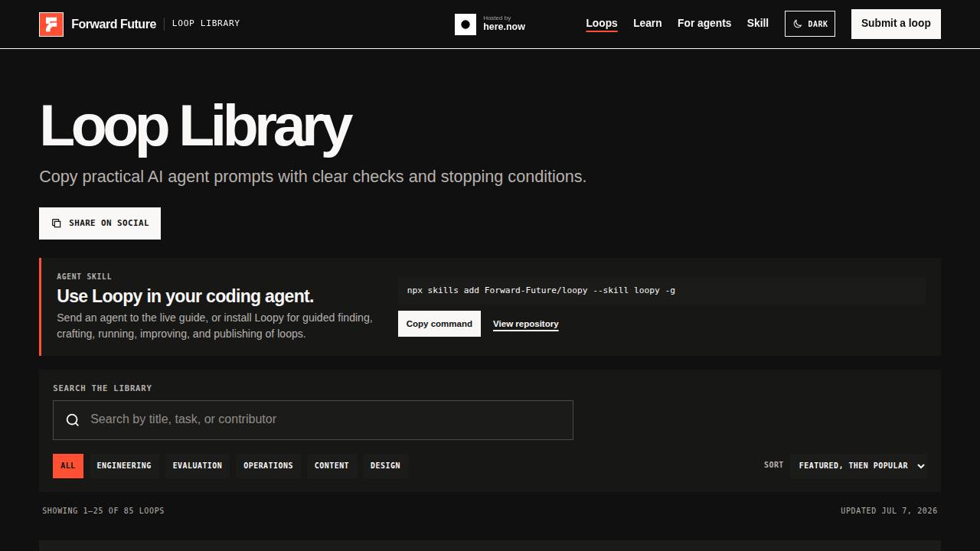Click the sort dropdown chevron arrow

[921, 466]
